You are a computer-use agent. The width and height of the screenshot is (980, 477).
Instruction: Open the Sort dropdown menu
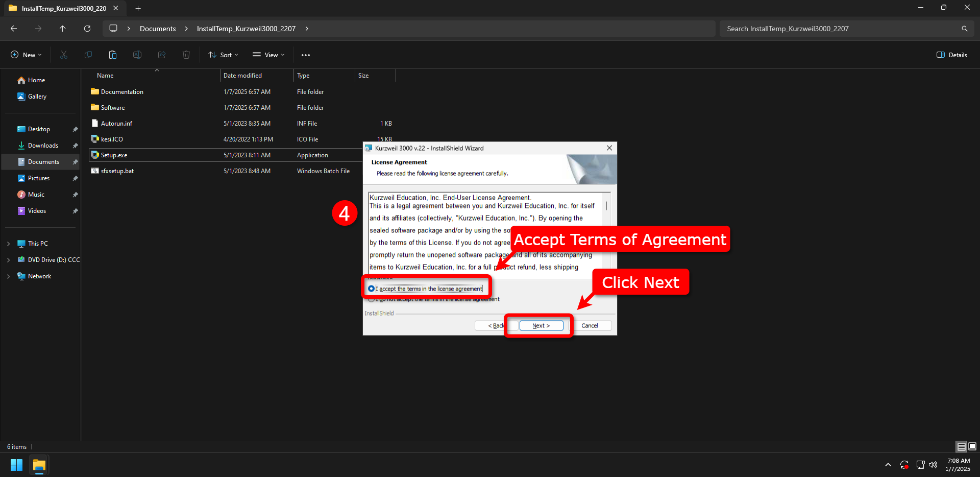[223, 55]
